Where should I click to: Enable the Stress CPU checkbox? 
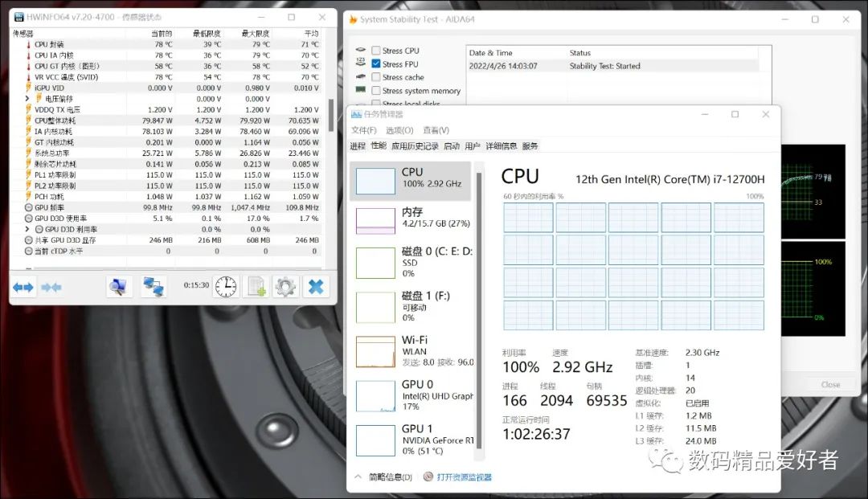coord(376,51)
